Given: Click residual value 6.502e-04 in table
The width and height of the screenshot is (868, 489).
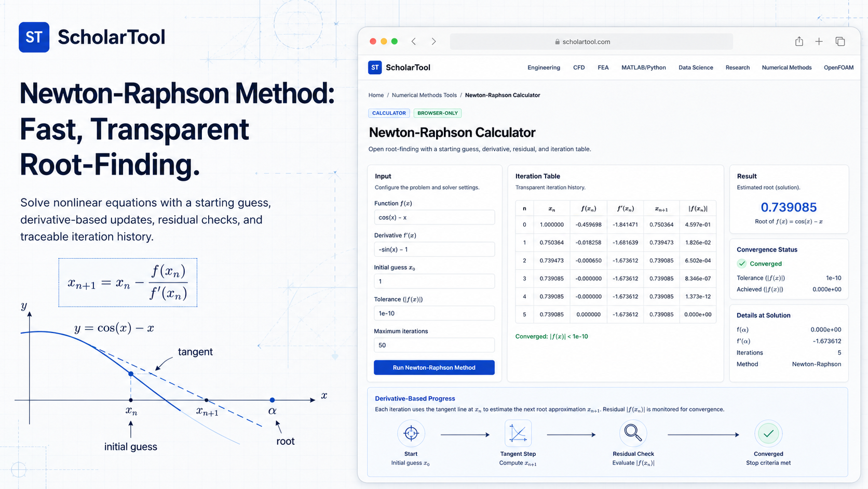Looking at the screenshot, I should coord(698,260).
